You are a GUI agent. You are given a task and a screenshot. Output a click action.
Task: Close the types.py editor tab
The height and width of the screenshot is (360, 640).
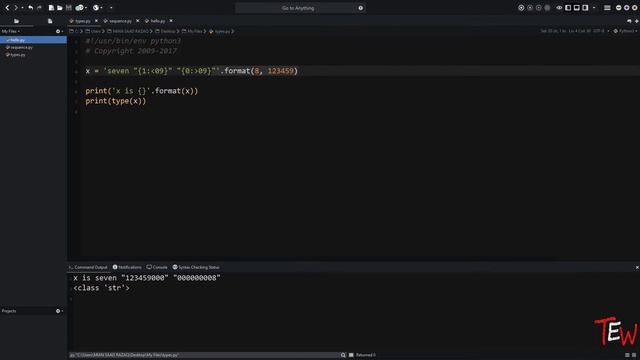(x=96, y=21)
